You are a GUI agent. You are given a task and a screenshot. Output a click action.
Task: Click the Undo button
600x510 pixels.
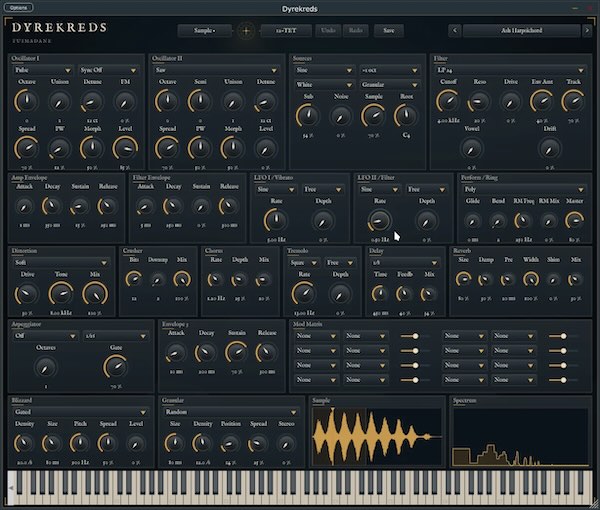(x=328, y=31)
